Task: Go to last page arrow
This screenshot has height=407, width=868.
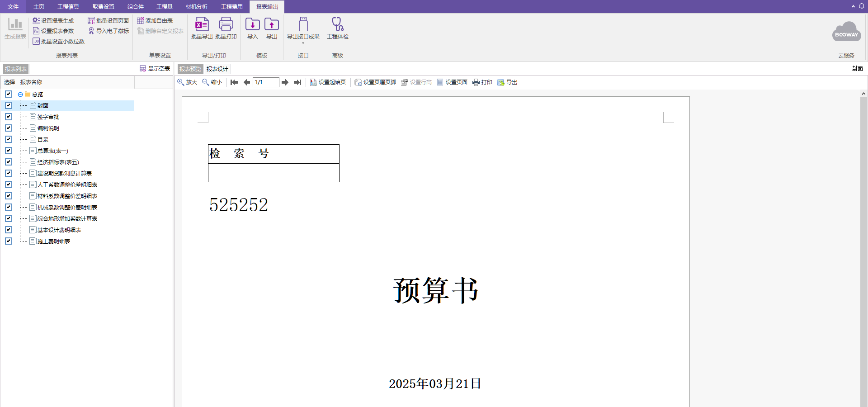Action: coord(297,82)
